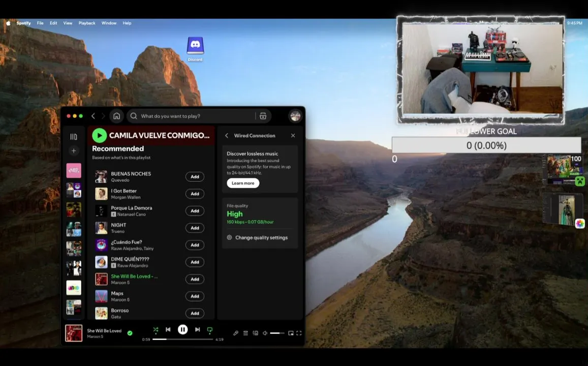Open the minimized Photos window thumbnail
Viewport: 588px width, 366px height.
point(563,209)
